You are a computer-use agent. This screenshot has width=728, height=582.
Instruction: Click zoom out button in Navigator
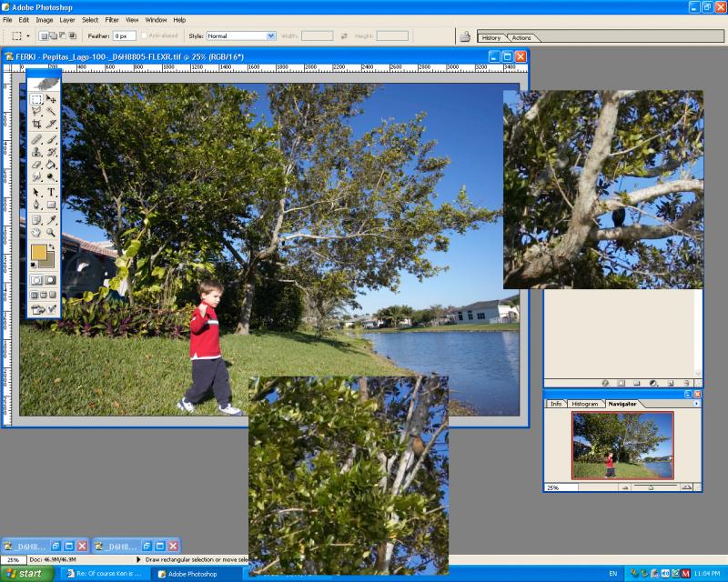pos(625,487)
